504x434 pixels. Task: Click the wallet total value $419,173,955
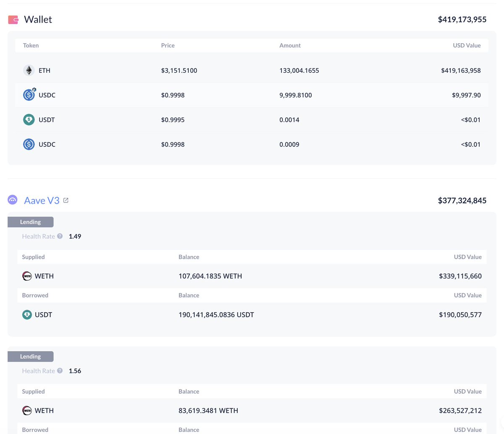[462, 19]
